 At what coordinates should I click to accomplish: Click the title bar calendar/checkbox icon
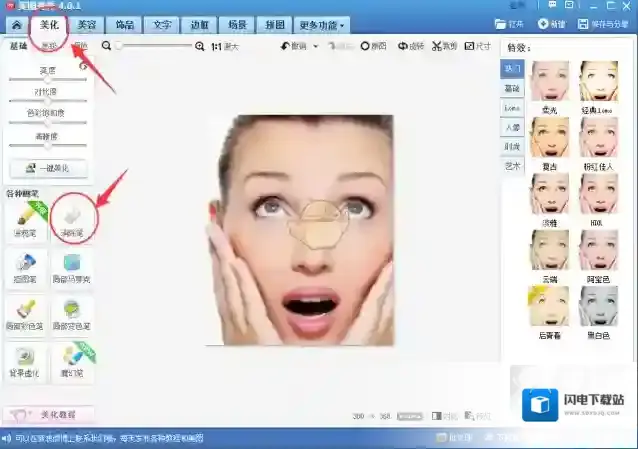(569, 5)
